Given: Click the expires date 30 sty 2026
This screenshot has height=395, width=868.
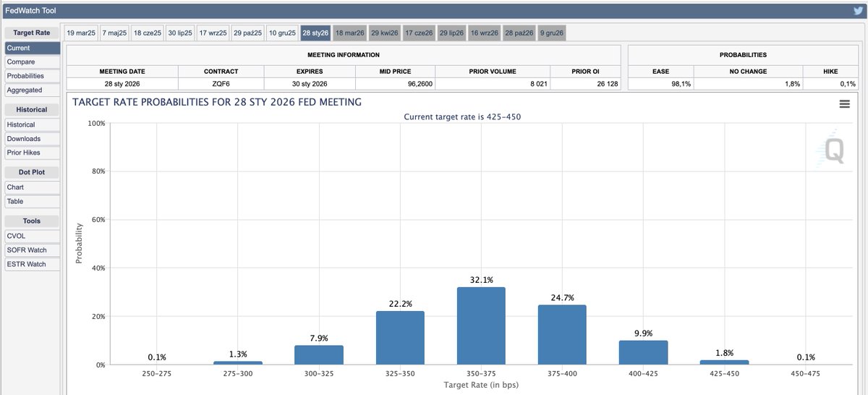Looking at the screenshot, I should [310, 84].
